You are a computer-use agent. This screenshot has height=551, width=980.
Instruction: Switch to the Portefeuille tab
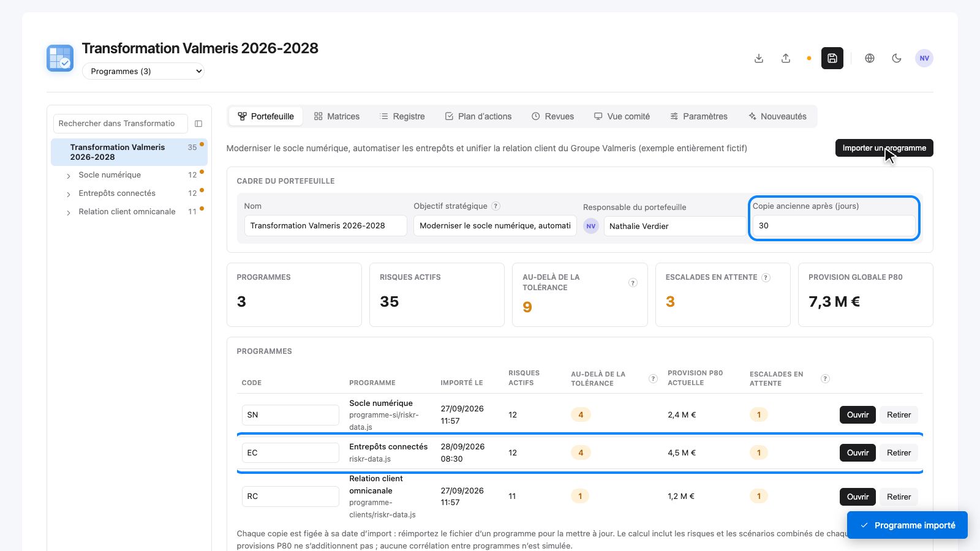click(266, 116)
